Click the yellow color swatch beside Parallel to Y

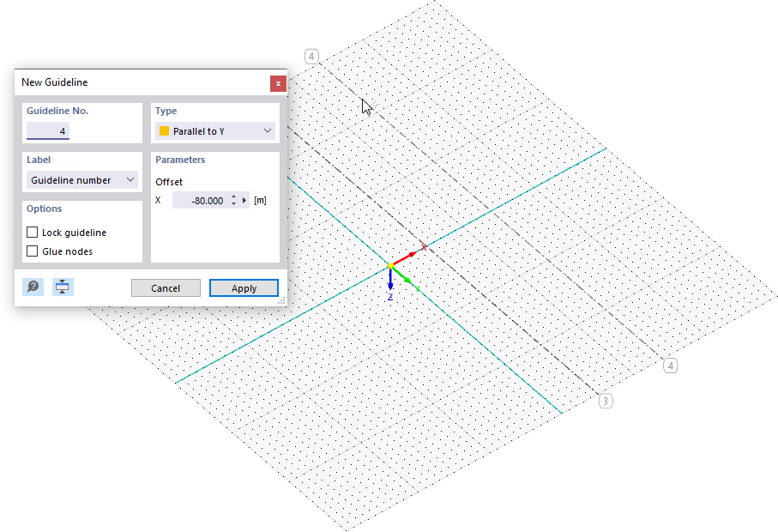click(162, 130)
